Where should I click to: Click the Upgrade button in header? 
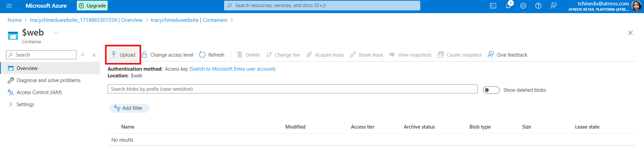92,6
